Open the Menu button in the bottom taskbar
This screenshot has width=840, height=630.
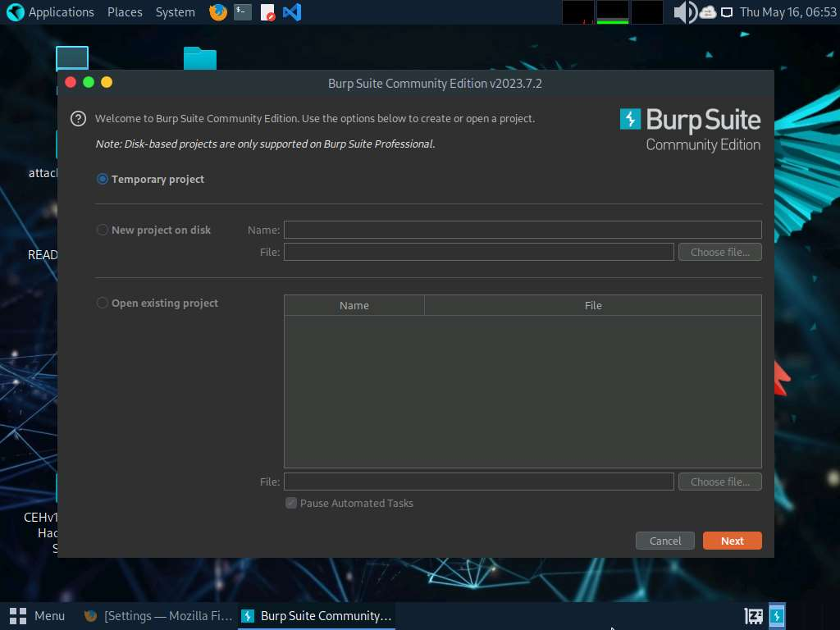click(38, 615)
